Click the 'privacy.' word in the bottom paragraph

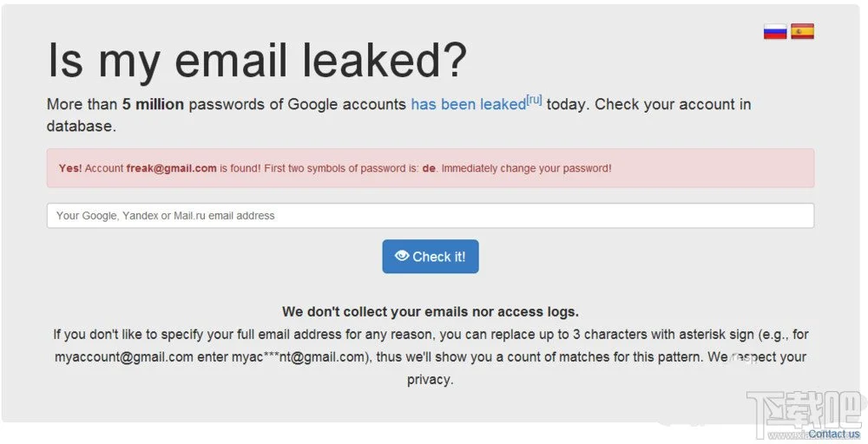[x=431, y=380]
